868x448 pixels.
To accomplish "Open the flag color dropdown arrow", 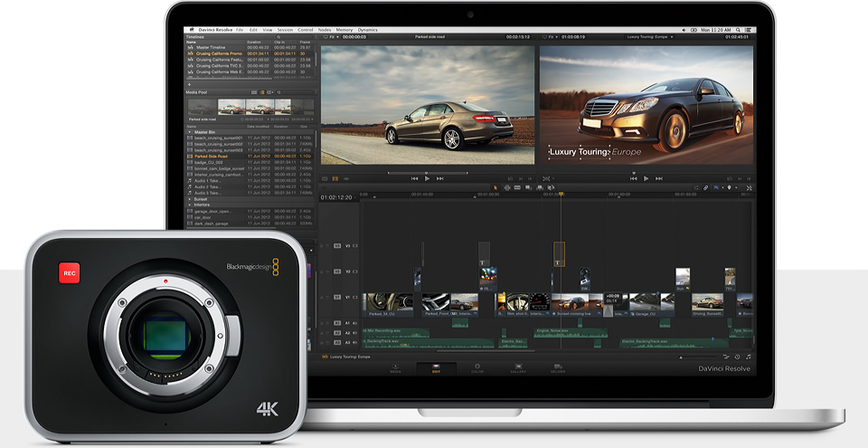I will click(722, 188).
